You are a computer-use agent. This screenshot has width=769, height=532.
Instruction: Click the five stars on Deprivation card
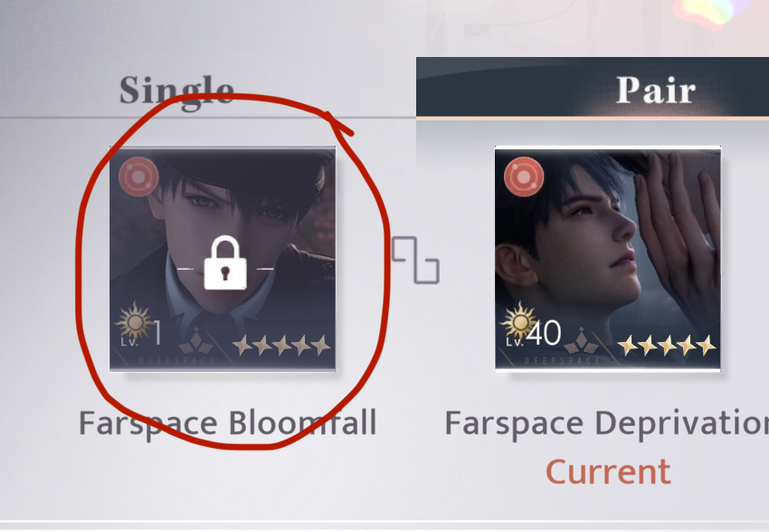coord(667,346)
